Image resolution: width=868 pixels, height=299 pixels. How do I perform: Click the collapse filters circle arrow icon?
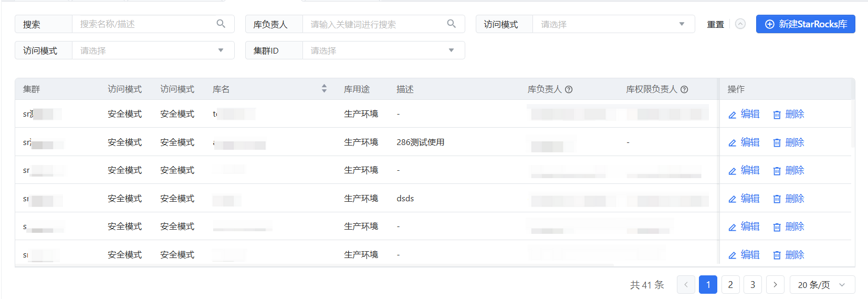(x=740, y=24)
